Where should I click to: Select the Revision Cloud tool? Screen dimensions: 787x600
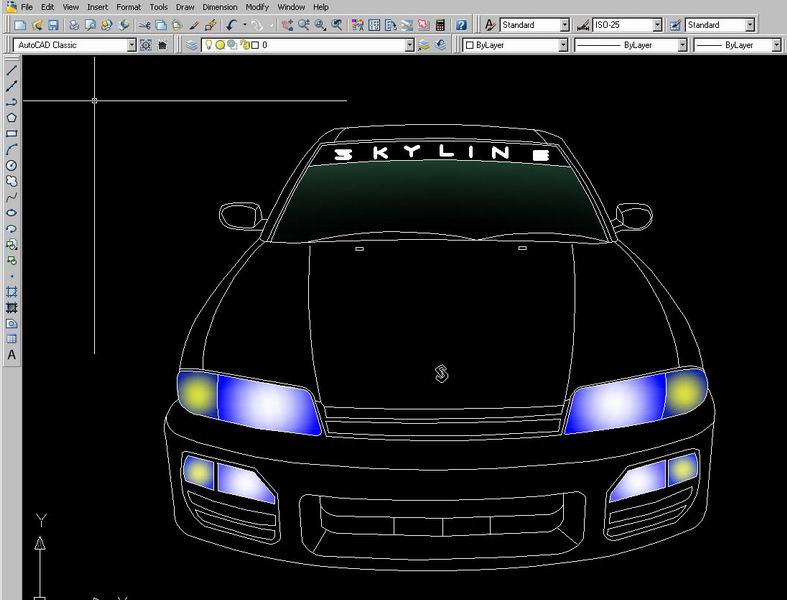12,181
